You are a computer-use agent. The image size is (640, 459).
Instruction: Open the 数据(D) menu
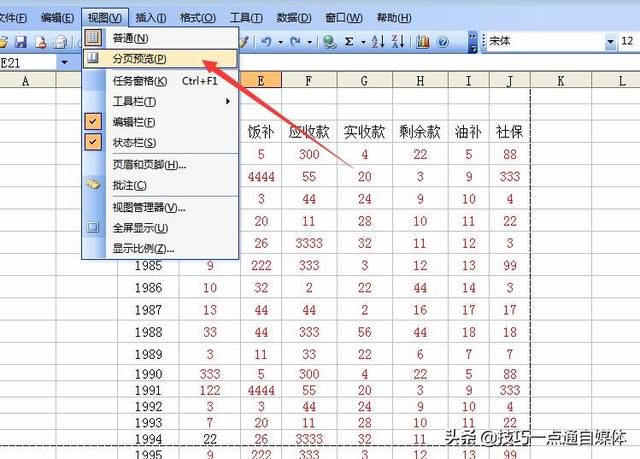294,18
